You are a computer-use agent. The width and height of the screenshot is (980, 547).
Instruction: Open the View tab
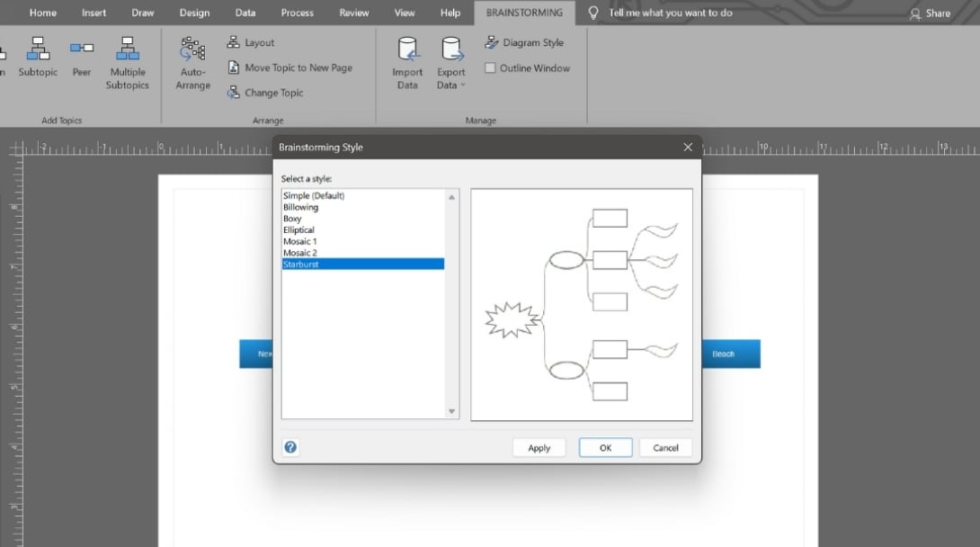click(405, 13)
